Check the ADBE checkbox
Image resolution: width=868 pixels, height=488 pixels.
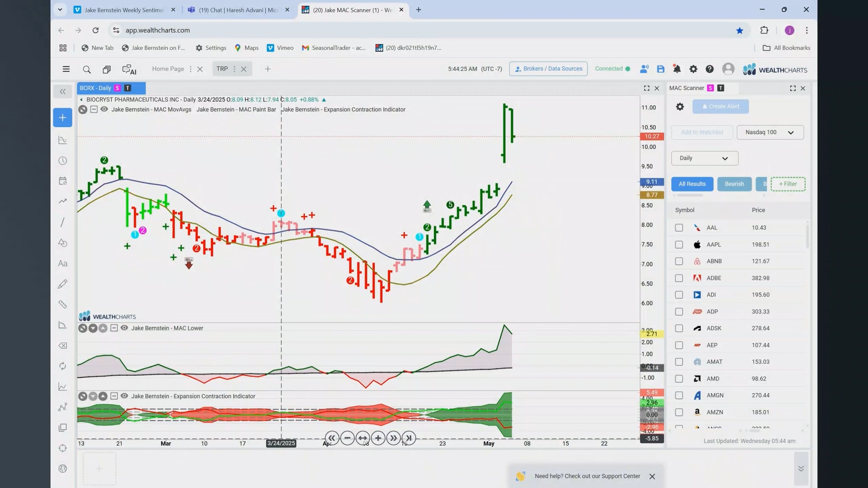click(679, 278)
